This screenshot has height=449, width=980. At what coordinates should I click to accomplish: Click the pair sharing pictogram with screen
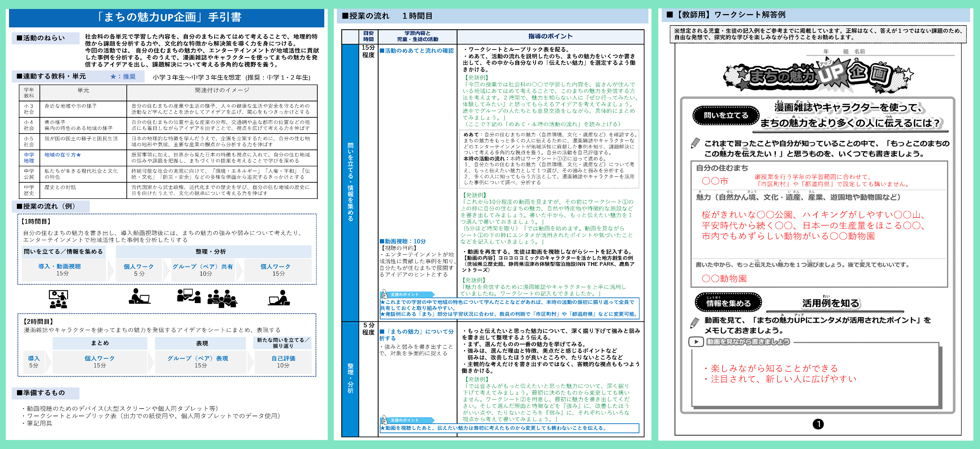[x=189, y=296]
